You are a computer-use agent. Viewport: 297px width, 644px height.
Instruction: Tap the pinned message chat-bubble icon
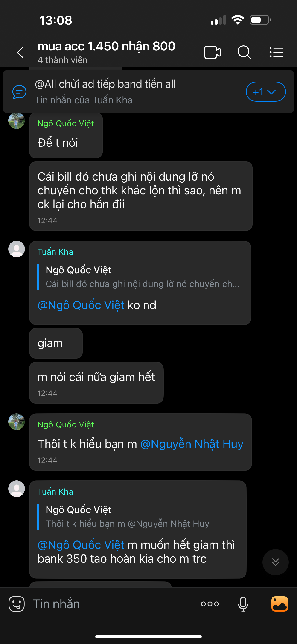[19, 92]
